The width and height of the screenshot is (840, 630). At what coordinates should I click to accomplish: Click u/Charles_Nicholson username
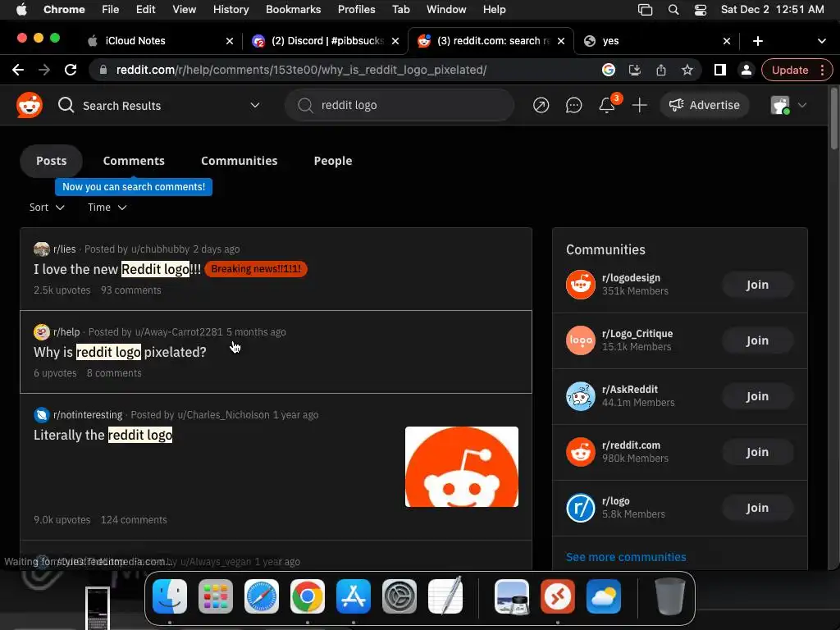[x=223, y=415]
